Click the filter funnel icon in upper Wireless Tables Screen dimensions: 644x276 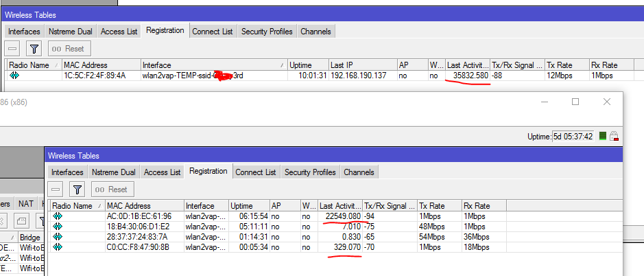tap(35, 49)
